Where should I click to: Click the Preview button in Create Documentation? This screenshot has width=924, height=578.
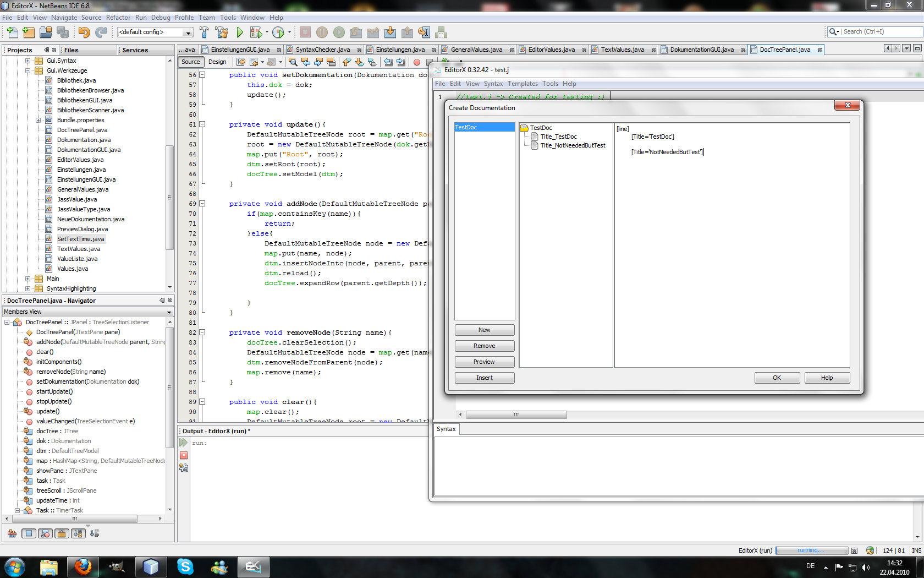tap(485, 362)
